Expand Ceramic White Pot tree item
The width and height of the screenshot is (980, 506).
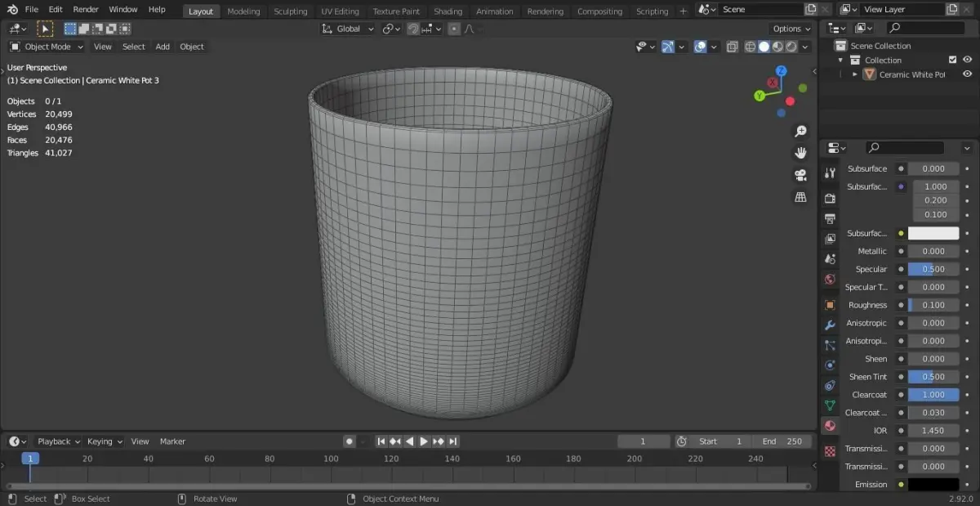coord(855,74)
